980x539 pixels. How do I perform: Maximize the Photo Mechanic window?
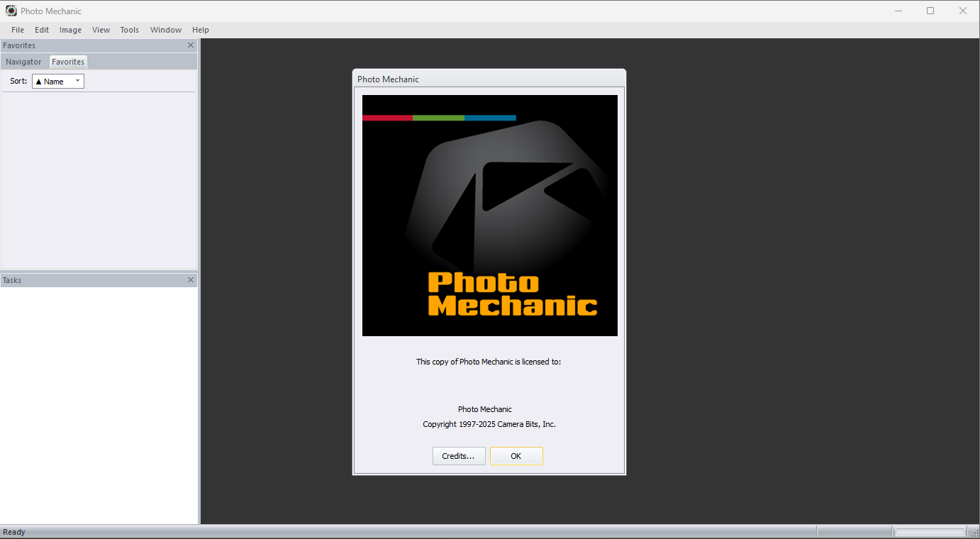[930, 11]
